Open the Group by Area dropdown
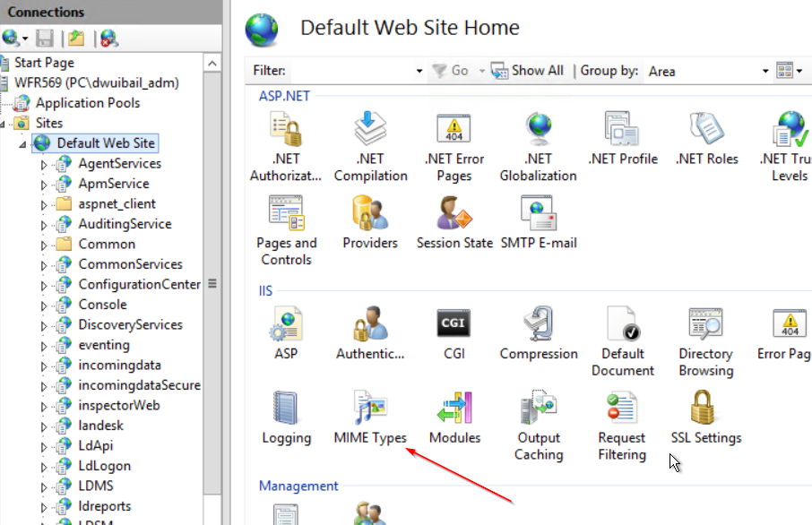This screenshot has width=812, height=525. pos(764,71)
